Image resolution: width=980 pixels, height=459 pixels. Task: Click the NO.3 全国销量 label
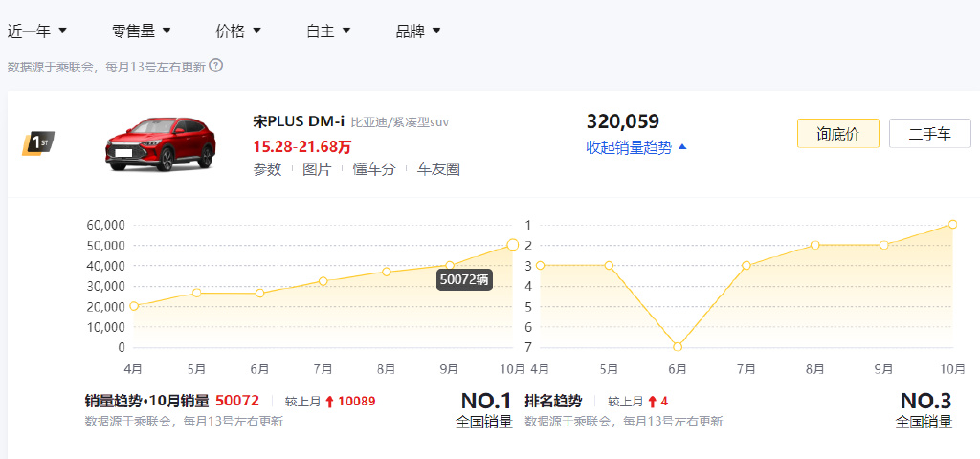[924, 410]
